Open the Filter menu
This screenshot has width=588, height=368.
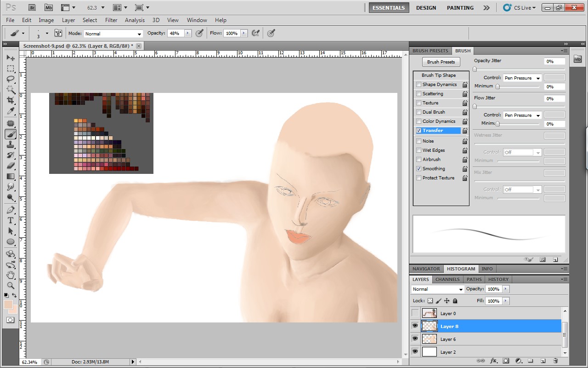click(x=111, y=20)
